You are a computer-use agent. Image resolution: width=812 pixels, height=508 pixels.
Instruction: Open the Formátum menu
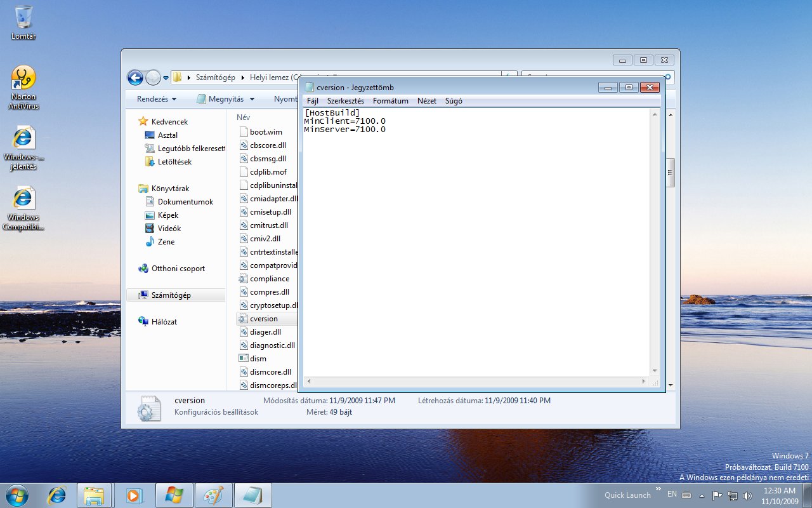click(390, 101)
